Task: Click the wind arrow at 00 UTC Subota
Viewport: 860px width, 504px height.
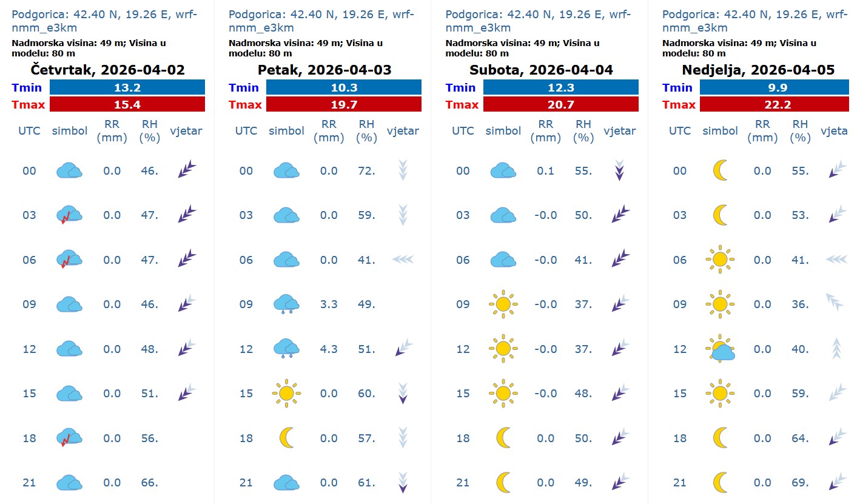Action: click(x=619, y=170)
